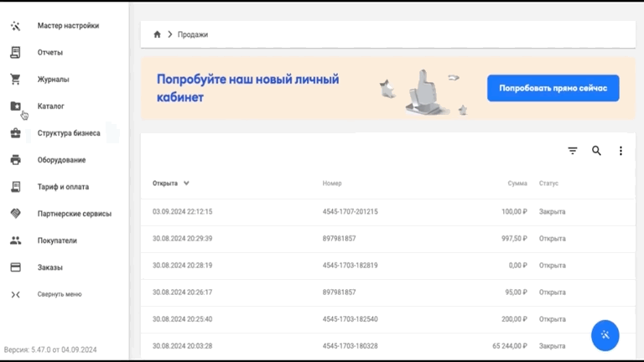Click the Статус column header
The image size is (644, 362).
click(x=548, y=183)
